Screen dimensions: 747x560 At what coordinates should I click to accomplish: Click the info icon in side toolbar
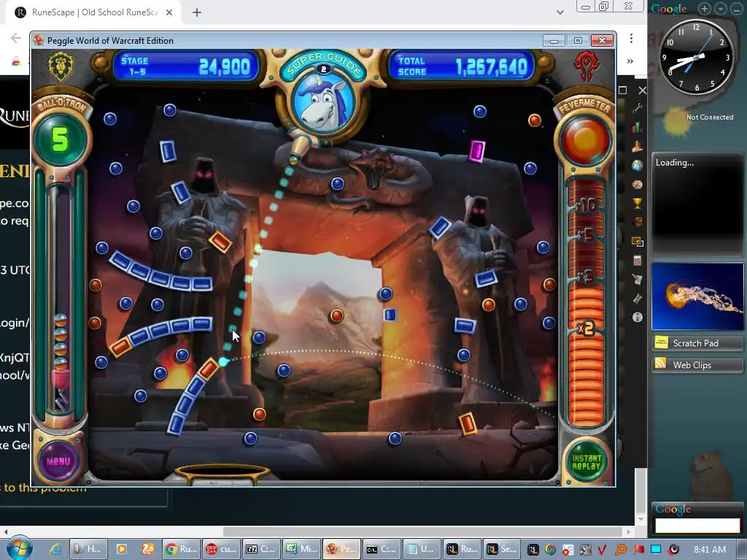(638, 317)
